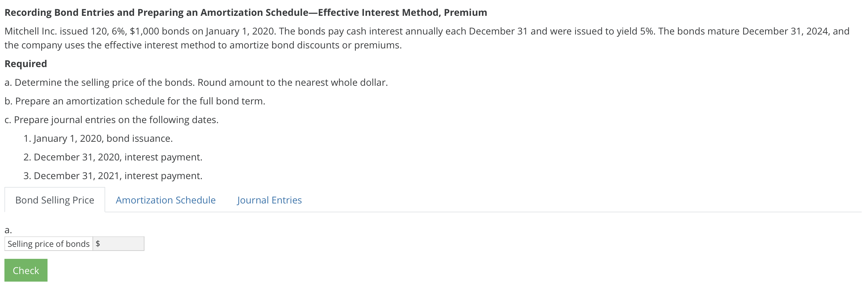Switch to the Amortization Schedule tab
The image size is (868, 293).
tap(165, 200)
